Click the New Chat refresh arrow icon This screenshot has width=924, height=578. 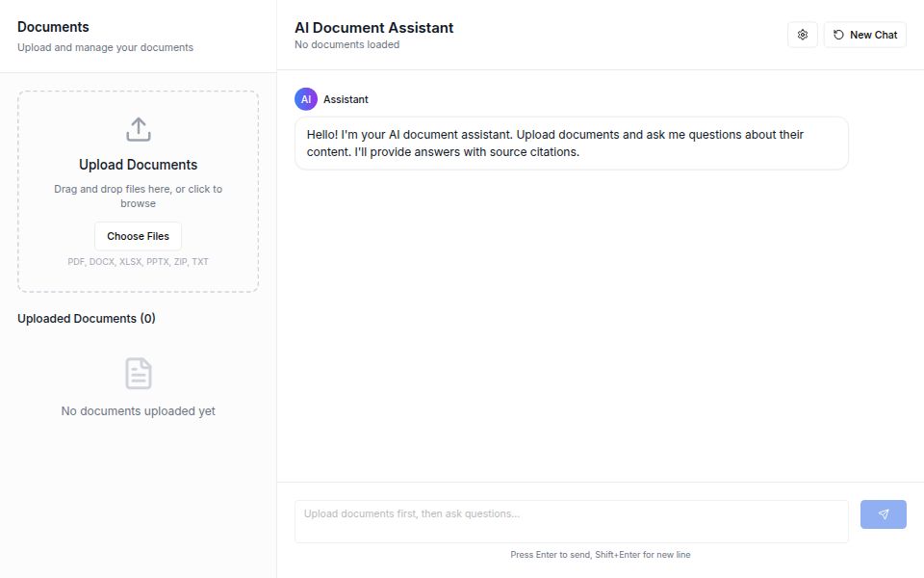click(836, 34)
